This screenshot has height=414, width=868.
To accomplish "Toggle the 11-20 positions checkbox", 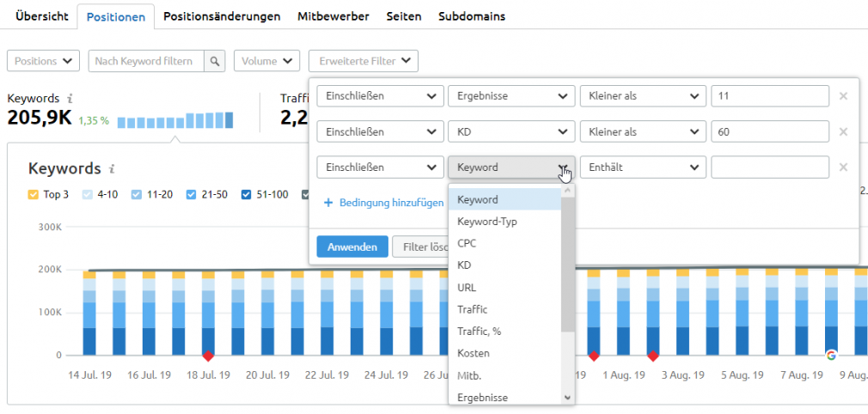I will [x=136, y=195].
